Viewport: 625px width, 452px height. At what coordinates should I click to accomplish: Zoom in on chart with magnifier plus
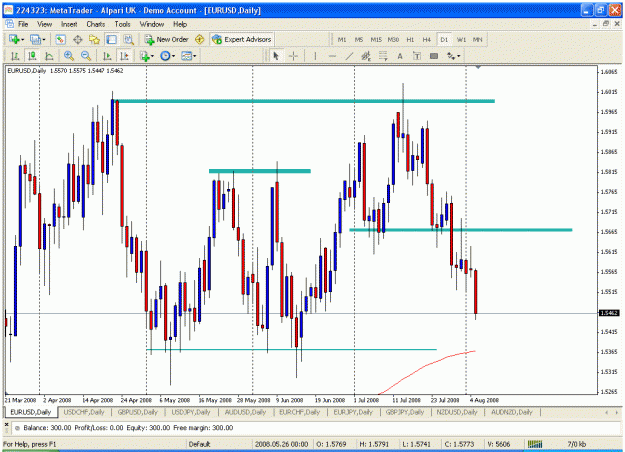click(69, 56)
